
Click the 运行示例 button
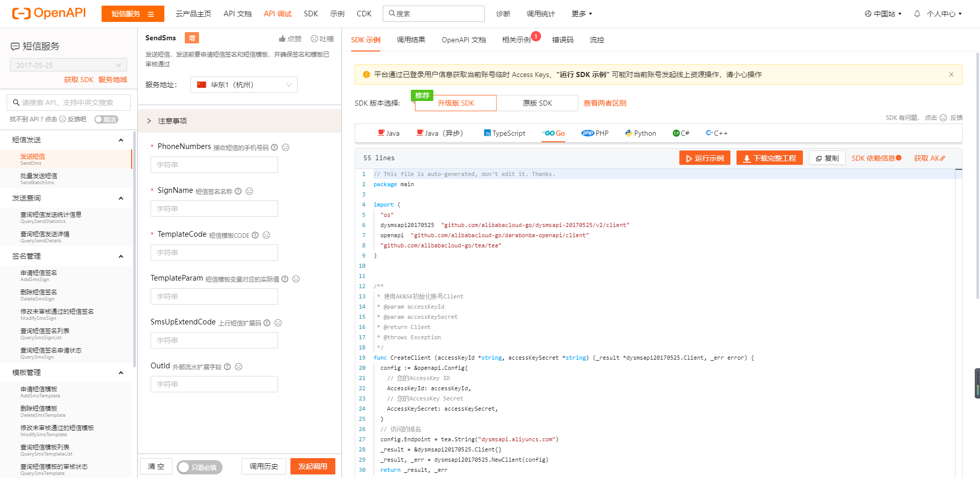705,158
